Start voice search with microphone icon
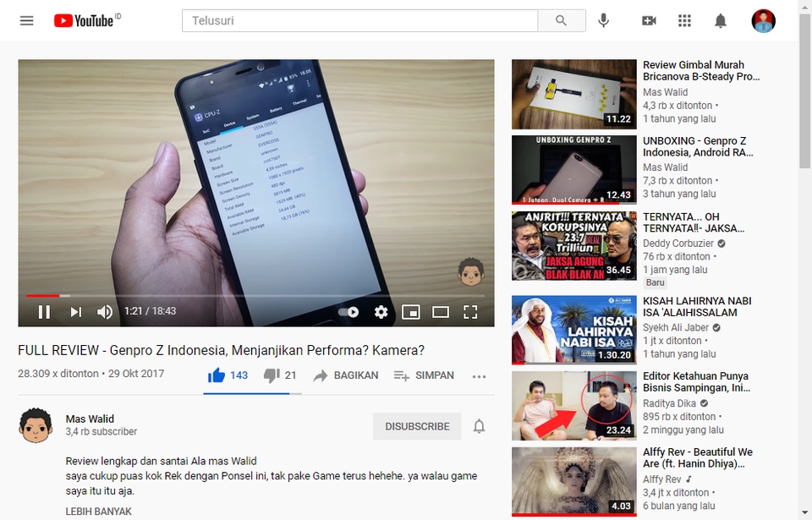Screen dimensions: 812x520 pyautogui.click(x=603, y=21)
